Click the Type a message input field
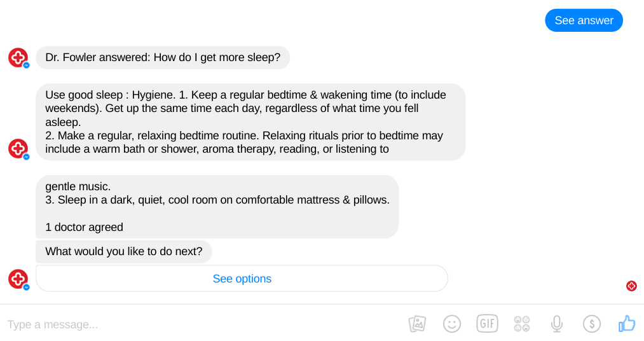This screenshot has height=341, width=644. [x=202, y=324]
